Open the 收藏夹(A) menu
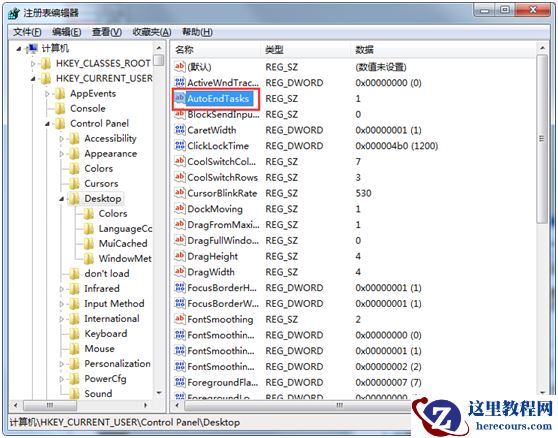 (x=152, y=32)
